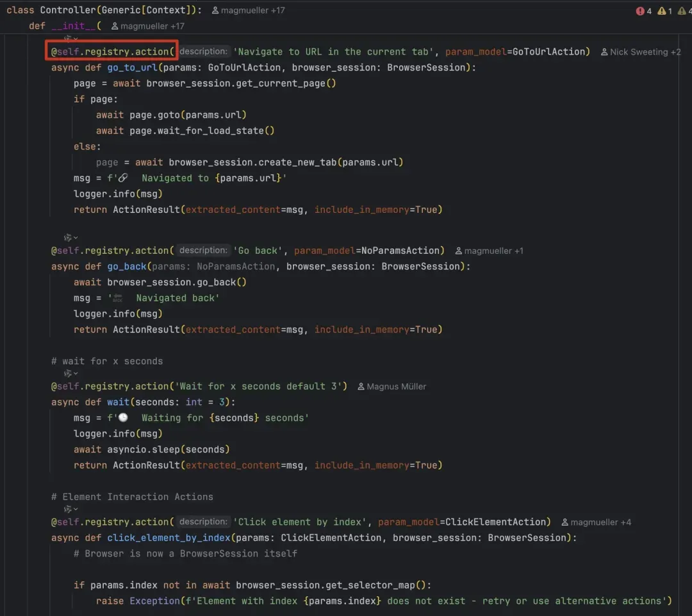Click the 'Nick Sweeting +2' author annotation
The image size is (692, 616).
click(x=641, y=52)
